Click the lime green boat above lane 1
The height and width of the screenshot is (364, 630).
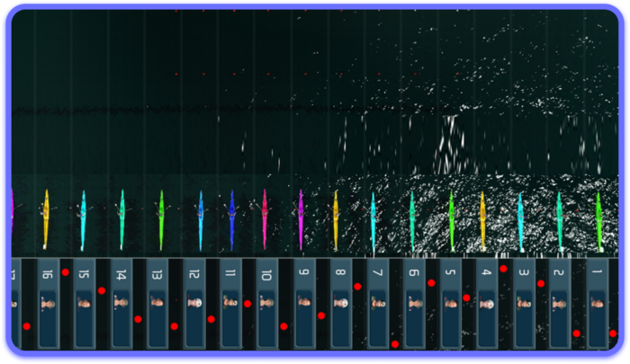pyautogui.click(x=598, y=220)
